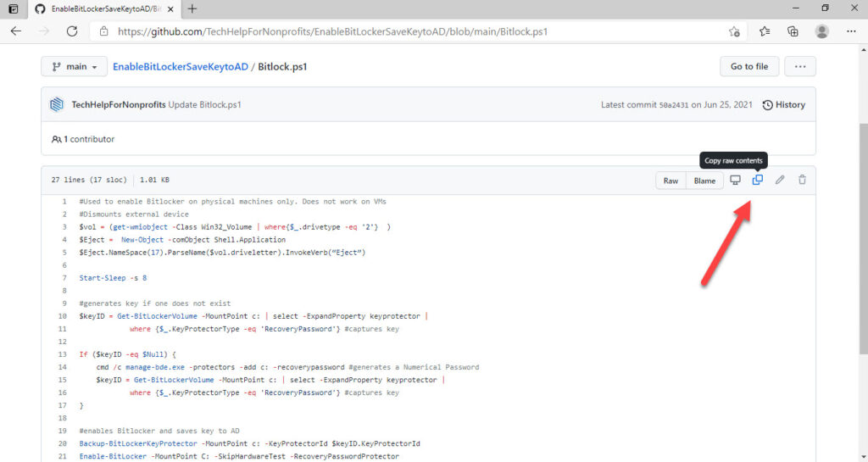Click the '#generates key if one does not exist' comment
Image resolution: width=868 pixels, height=462 pixels.
click(x=155, y=303)
